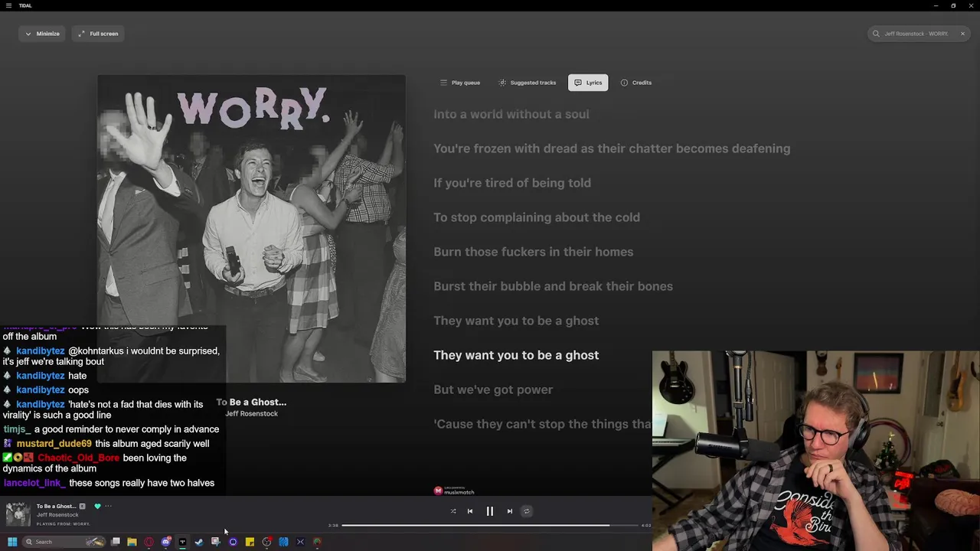Skip to the next track
The height and width of the screenshot is (551, 980).
[x=510, y=511]
